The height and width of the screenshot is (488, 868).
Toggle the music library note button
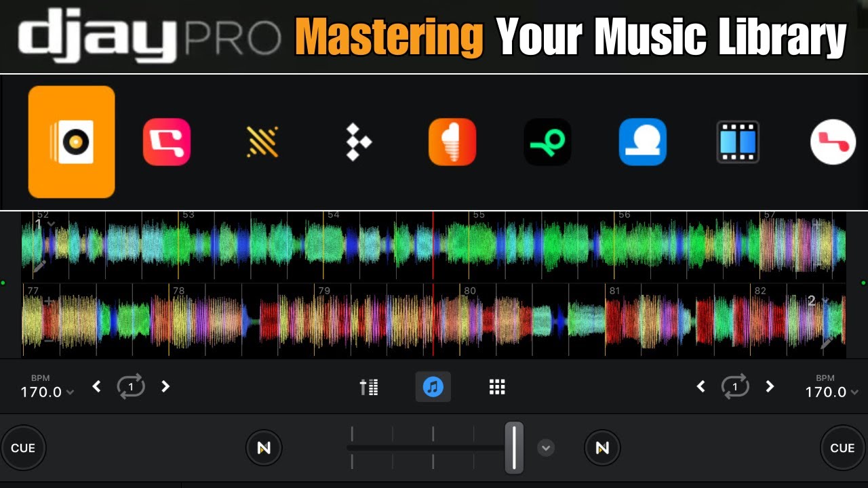pyautogui.click(x=433, y=387)
